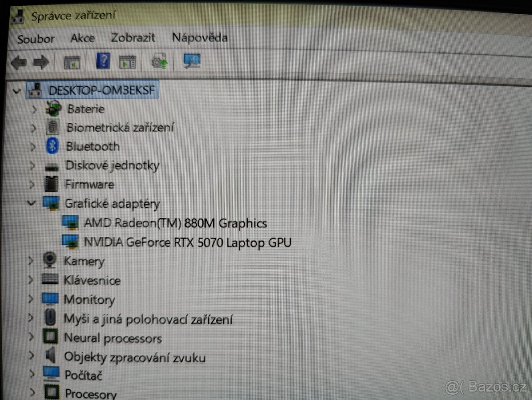532x400 pixels.
Task: Expand Objekty zpracování zvuku category
Action: (x=31, y=356)
